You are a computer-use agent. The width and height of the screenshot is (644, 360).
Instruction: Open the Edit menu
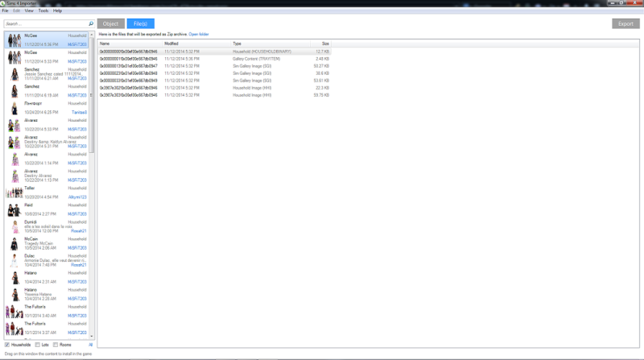16,10
